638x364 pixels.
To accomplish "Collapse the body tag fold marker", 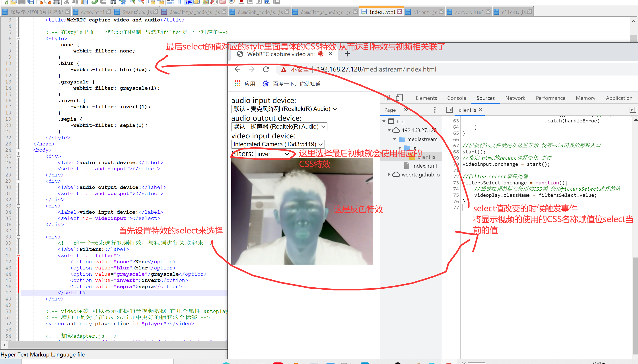I will click(19, 150).
